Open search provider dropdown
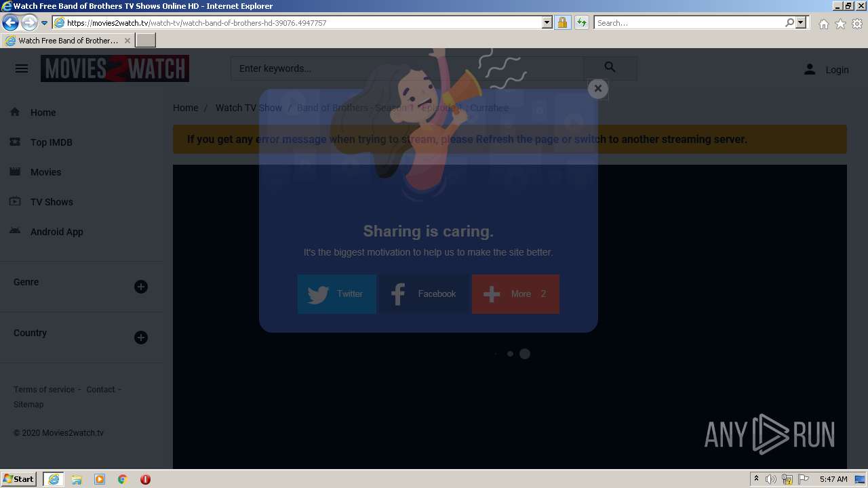The height and width of the screenshot is (488, 868). pyautogui.click(x=801, y=22)
